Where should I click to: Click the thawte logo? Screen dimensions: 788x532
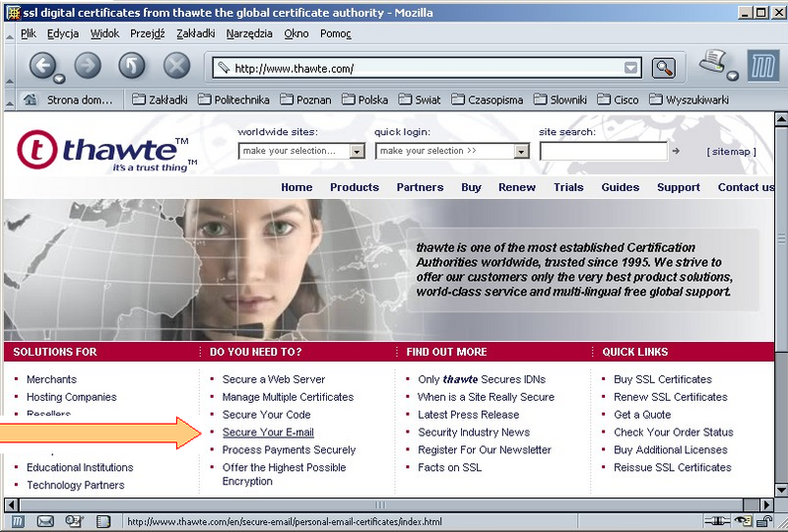coord(107,151)
